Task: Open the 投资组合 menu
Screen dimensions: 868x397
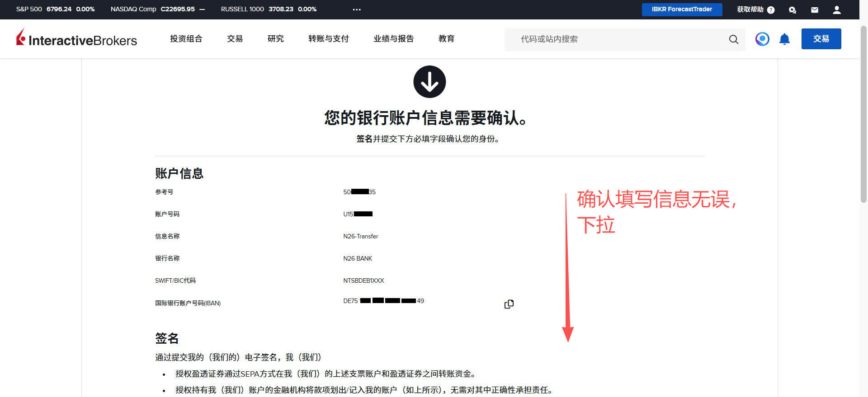Action: pos(186,39)
